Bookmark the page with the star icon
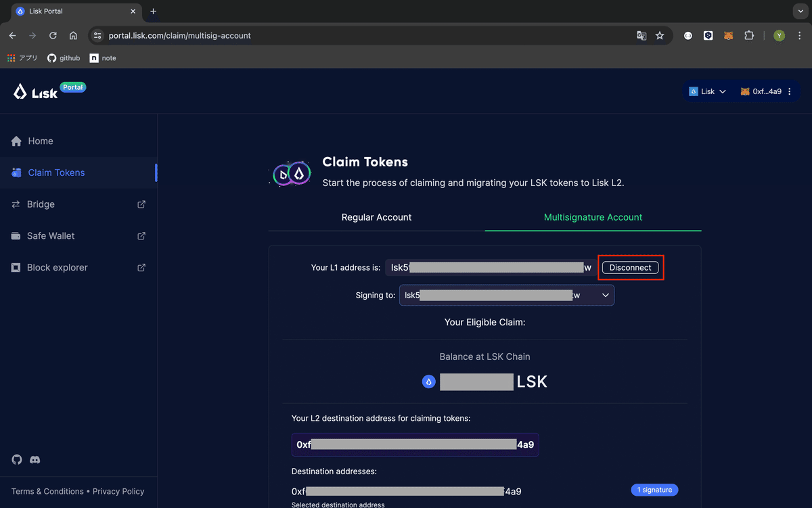The image size is (812, 508). click(x=660, y=36)
